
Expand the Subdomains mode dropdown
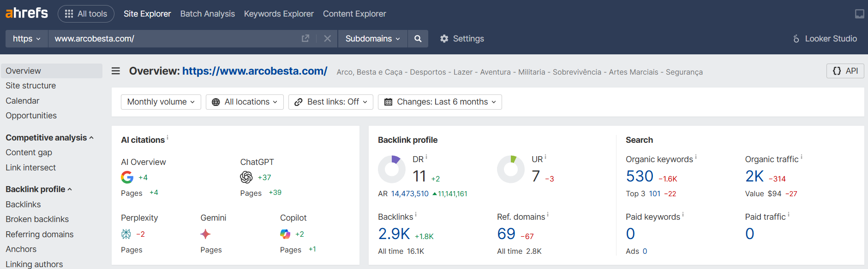click(x=372, y=39)
